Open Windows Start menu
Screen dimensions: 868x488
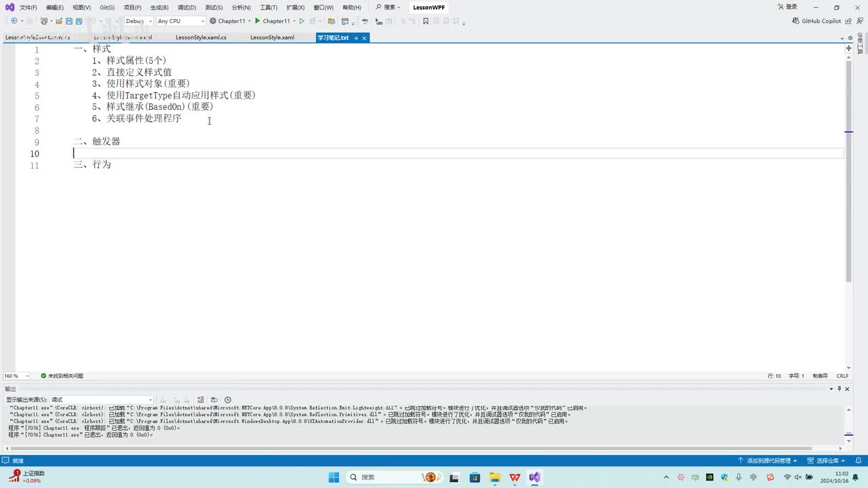pyautogui.click(x=334, y=477)
